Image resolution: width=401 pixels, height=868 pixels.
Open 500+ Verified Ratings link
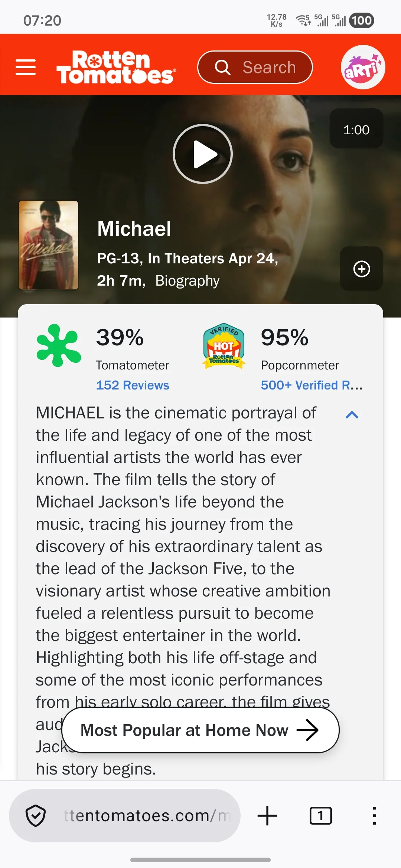[312, 385]
